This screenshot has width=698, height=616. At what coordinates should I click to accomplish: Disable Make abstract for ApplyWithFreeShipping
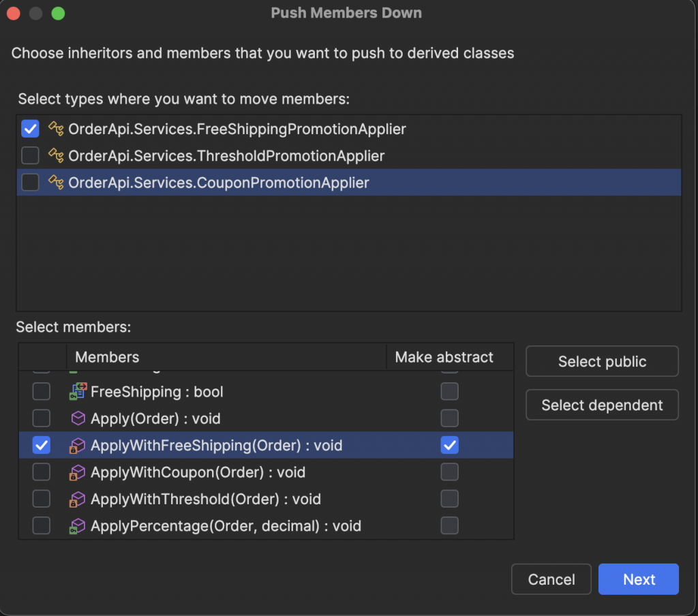(449, 446)
